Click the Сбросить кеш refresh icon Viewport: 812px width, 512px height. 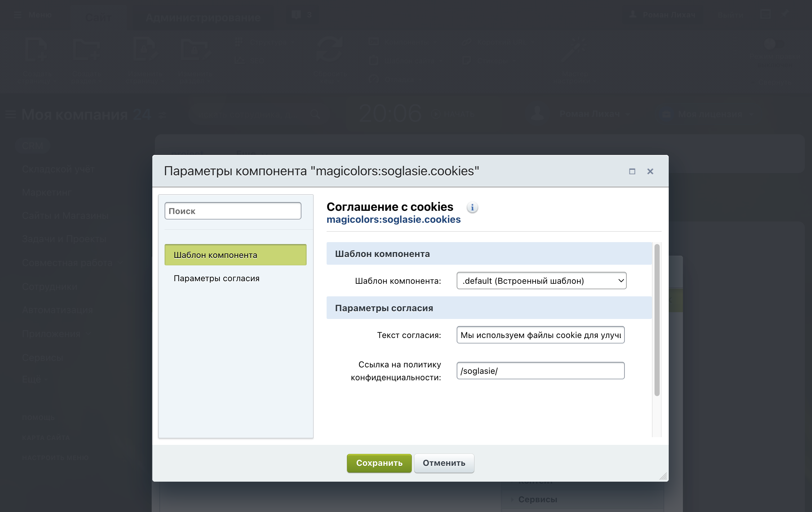330,50
